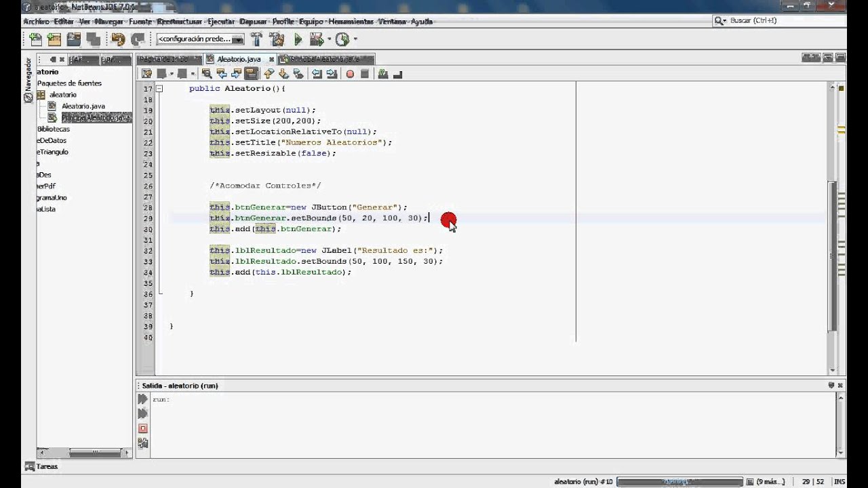Build the project with the hammer icon
The image size is (868, 488).
[x=256, y=39]
